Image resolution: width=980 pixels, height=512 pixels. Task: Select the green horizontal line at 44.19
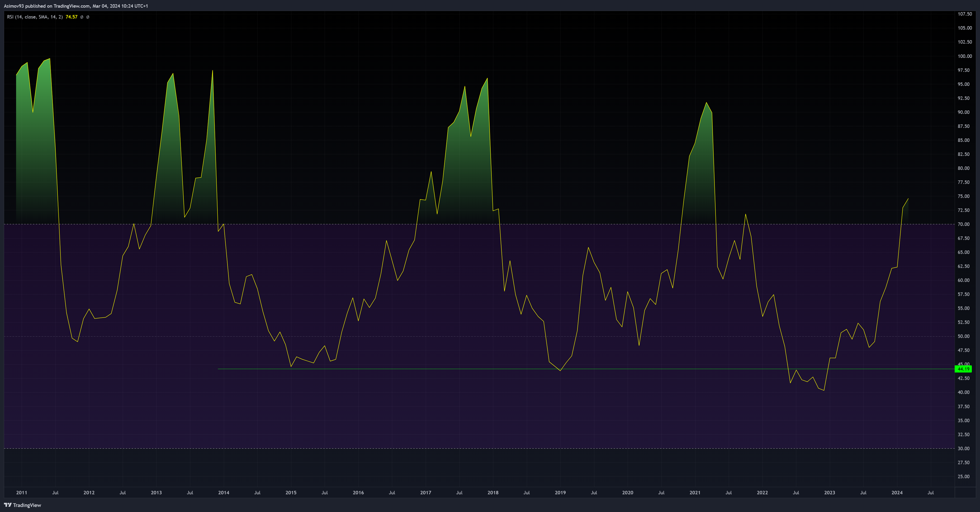[457, 369]
